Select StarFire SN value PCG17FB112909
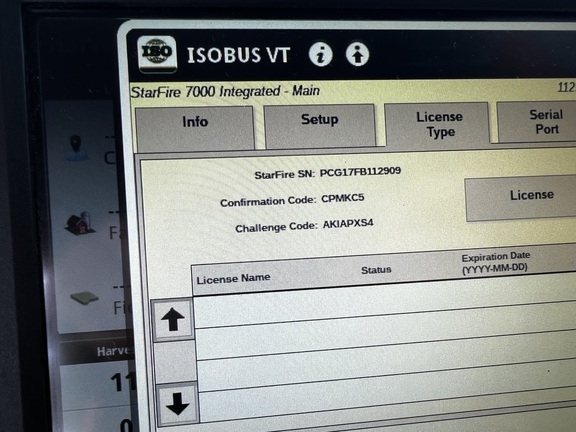 (x=360, y=172)
